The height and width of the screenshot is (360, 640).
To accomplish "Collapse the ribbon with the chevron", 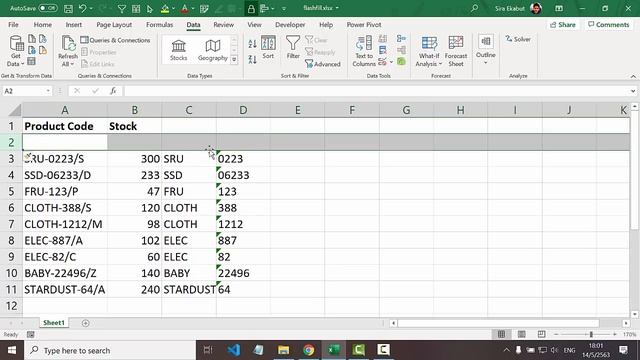I will click(633, 76).
